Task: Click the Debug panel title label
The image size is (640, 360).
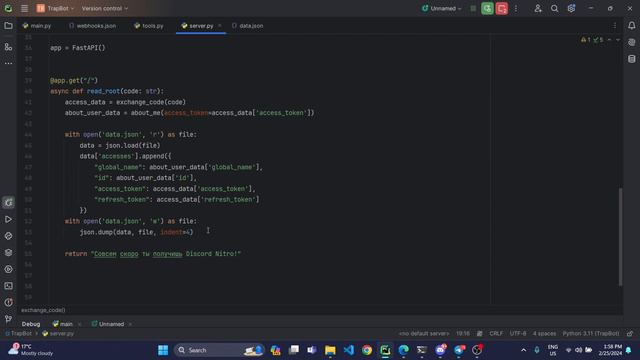Action: coord(31,324)
